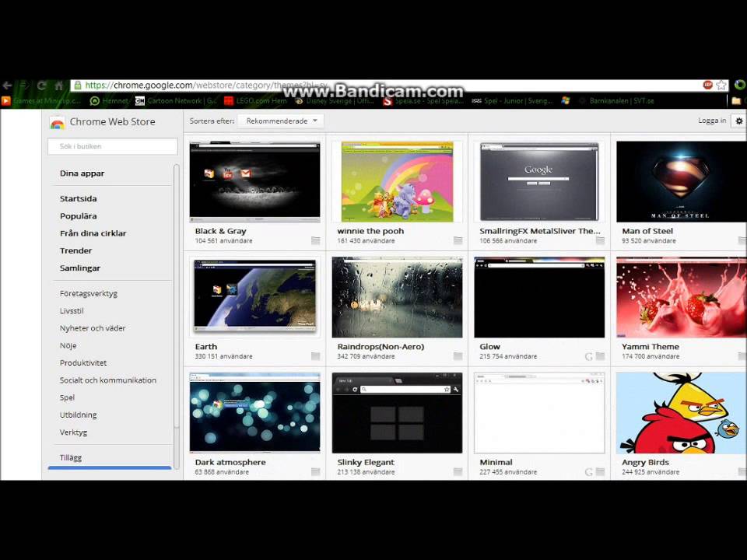This screenshot has width=747, height=560.
Task: Select the Spel category
Action: [x=67, y=397]
